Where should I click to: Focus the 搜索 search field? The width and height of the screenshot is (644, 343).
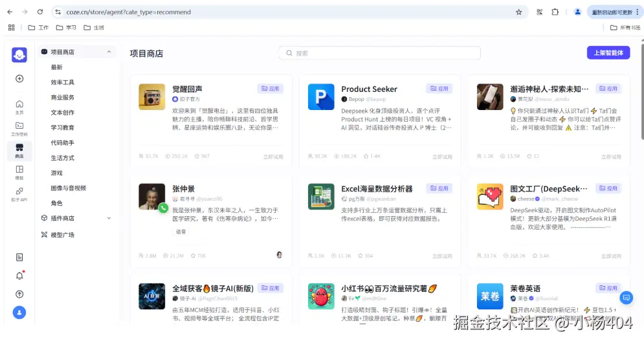pos(379,53)
